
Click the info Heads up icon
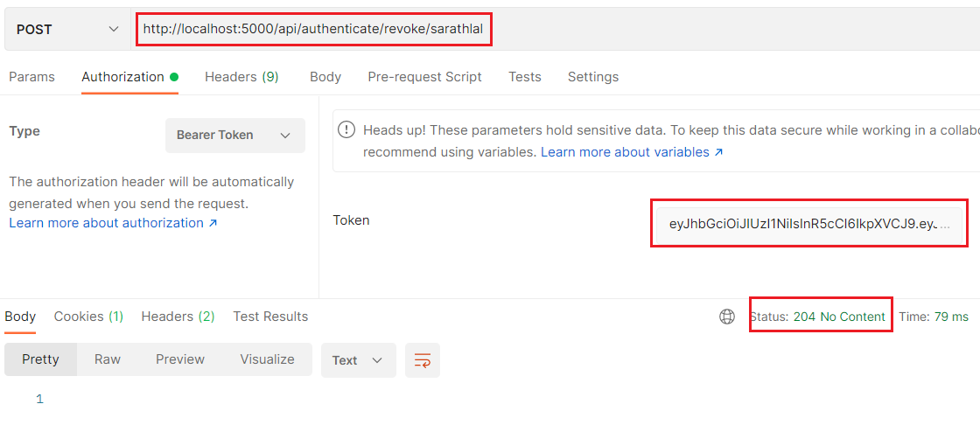coord(347,130)
